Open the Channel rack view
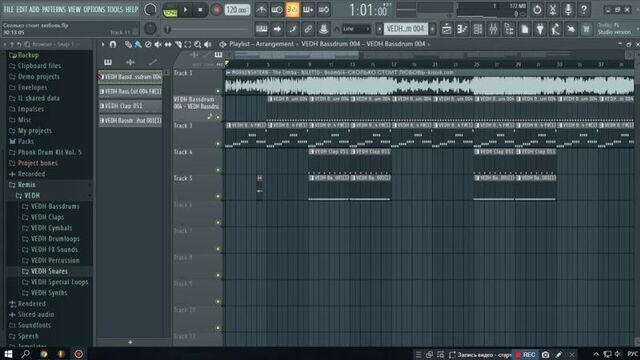This screenshot has height=360, width=640. pyautogui.click(x=478, y=29)
